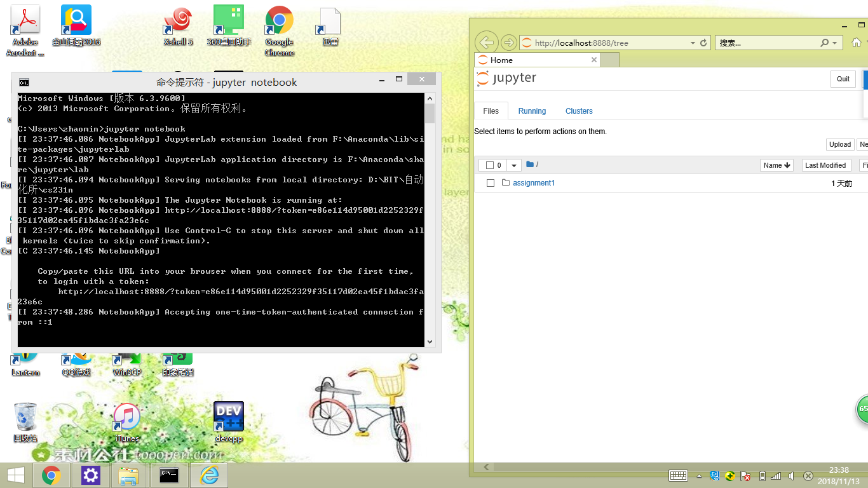Click the command prompt window system icon
Viewport: 868px width, 488px height.
[x=24, y=83]
